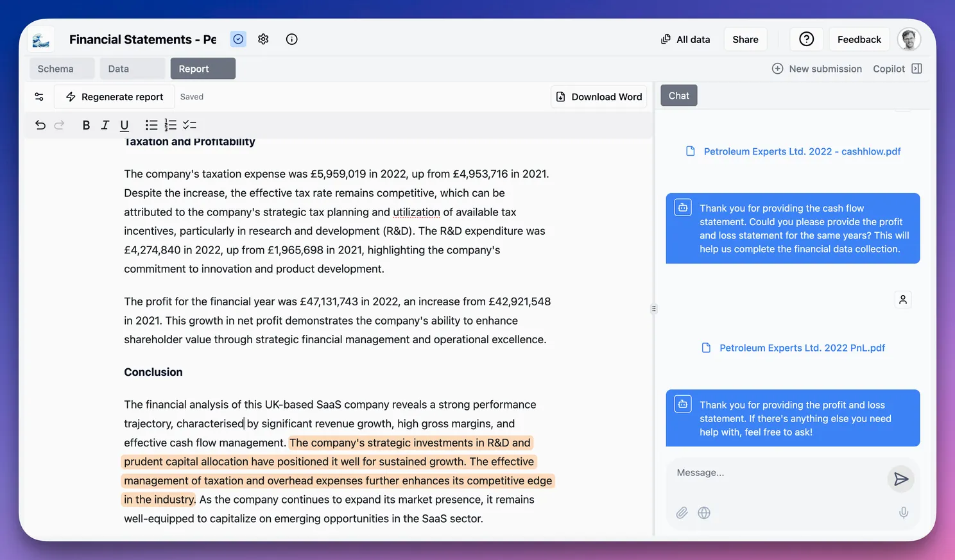Toggle underline formatting
Viewport: 955px width, 560px height.
click(125, 125)
